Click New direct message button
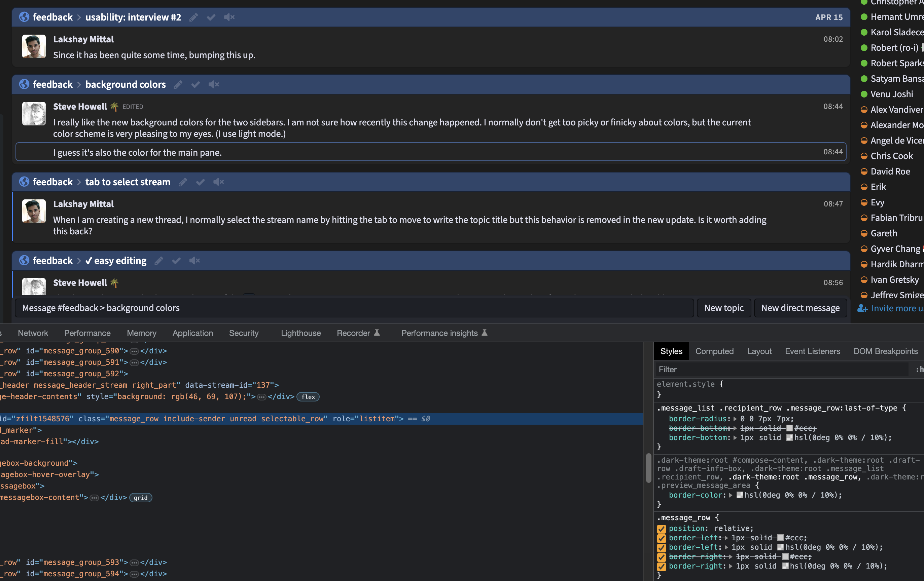Viewport: 924px width, 581px height. pyautogui.click(x=800, y=308)
